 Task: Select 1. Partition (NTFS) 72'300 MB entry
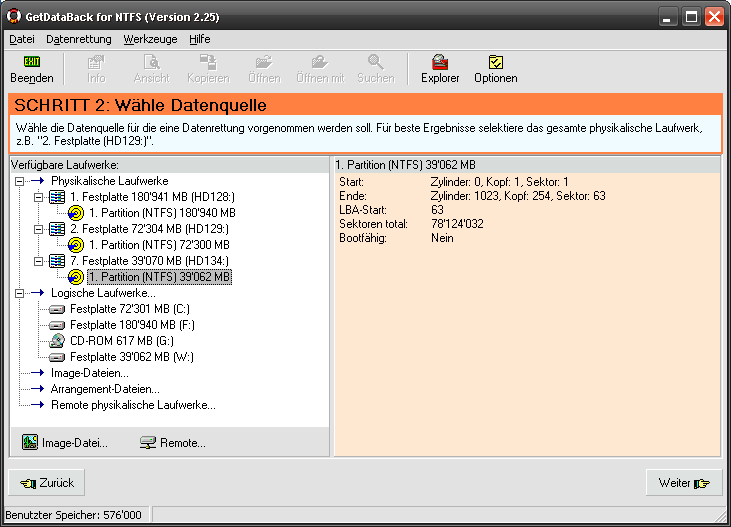click(158, 245)
